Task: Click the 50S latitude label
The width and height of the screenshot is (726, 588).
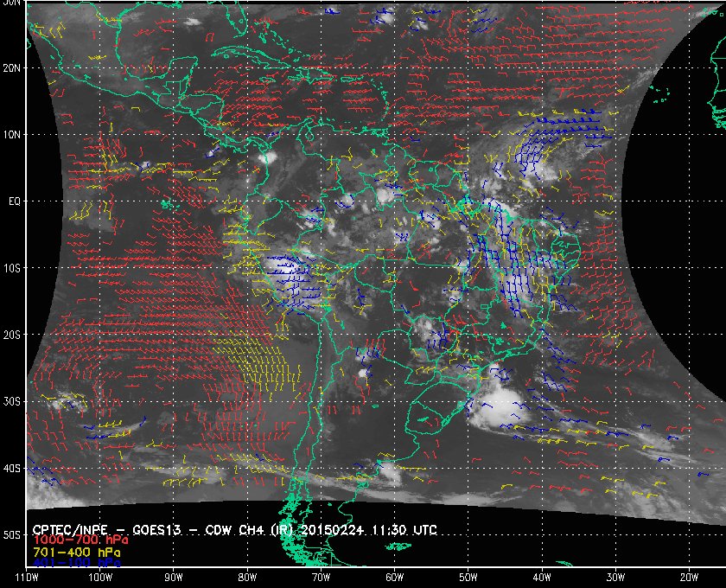Action: tap(11, 535)
